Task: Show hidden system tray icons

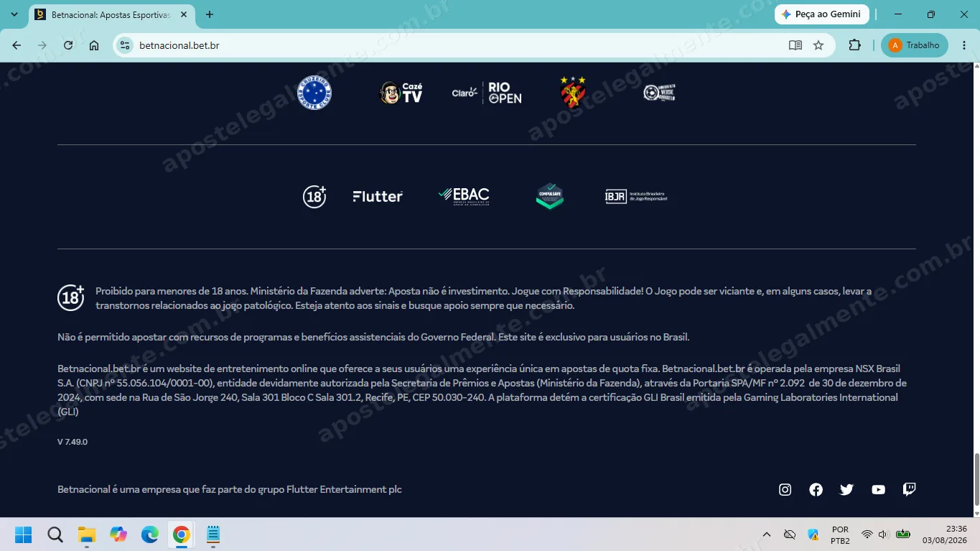Action: coord(767,534)
